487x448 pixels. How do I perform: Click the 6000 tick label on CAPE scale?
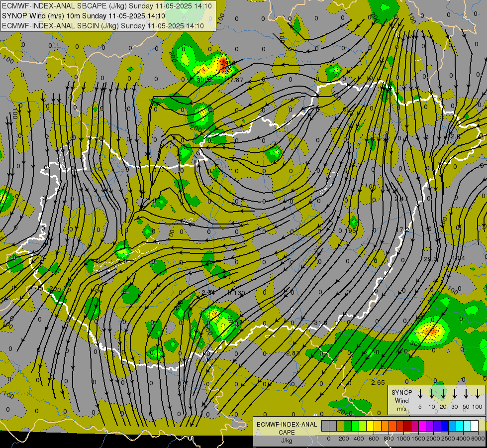[478, 439]
